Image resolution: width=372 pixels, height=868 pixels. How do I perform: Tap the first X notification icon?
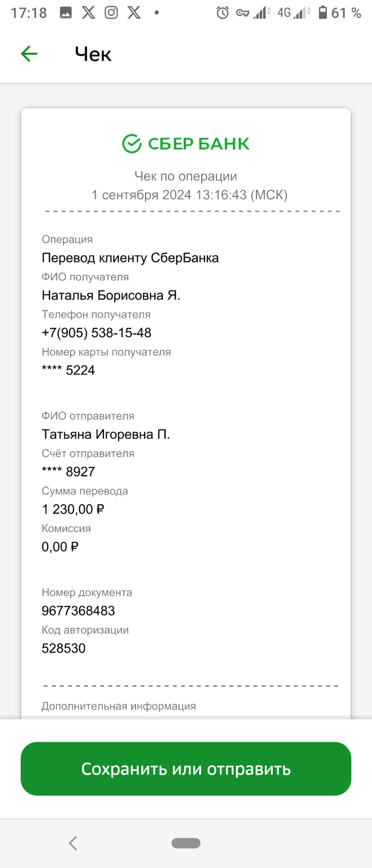click(88, 12)
